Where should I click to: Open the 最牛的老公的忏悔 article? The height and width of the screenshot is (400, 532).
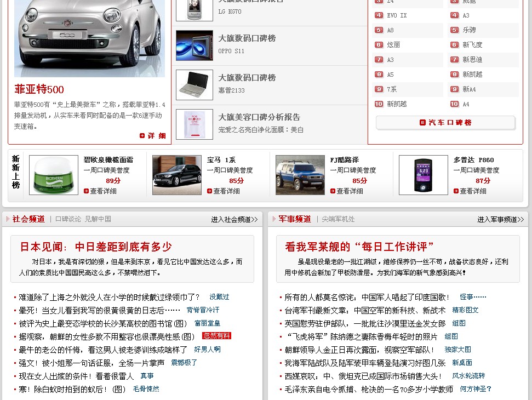[x=103, y=350]
